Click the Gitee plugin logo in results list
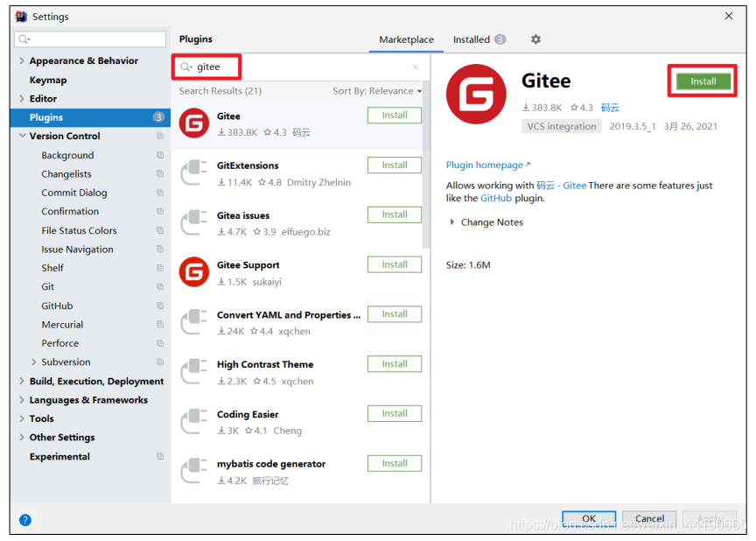Image resolution: width=756 pixels, height=541 pixels. point(194,123)
